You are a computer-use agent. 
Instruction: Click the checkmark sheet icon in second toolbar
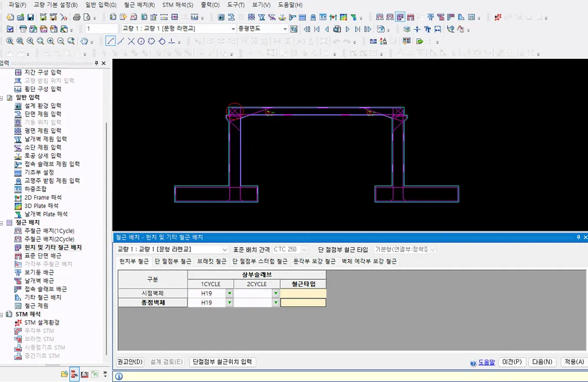[x=10, y=29]
